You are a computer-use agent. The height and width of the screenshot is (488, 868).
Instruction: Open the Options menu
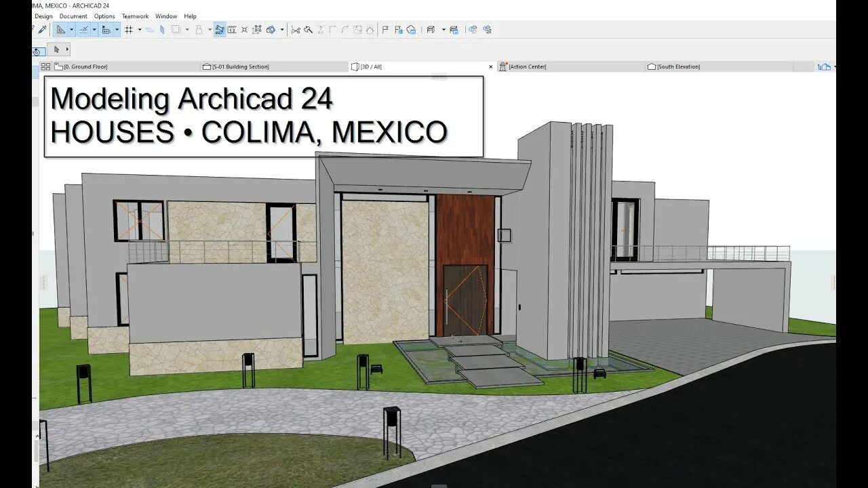click(104, 16)
